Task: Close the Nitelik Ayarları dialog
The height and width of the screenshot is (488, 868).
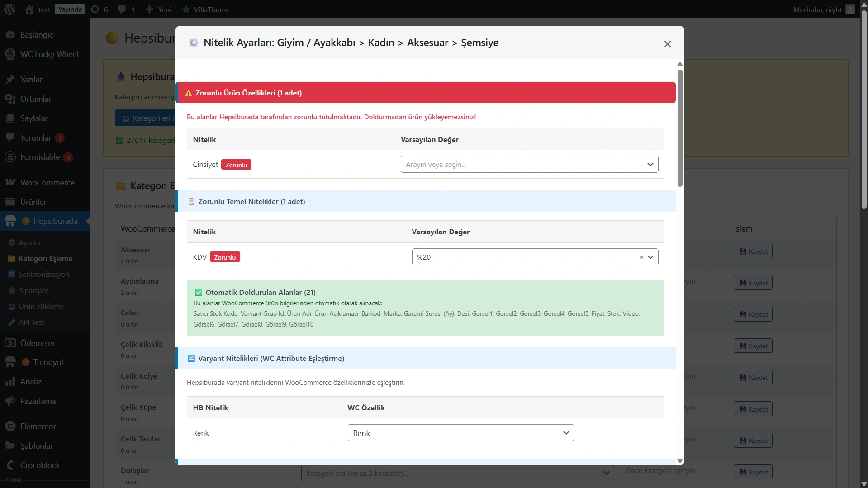Action: click(667, 44)
